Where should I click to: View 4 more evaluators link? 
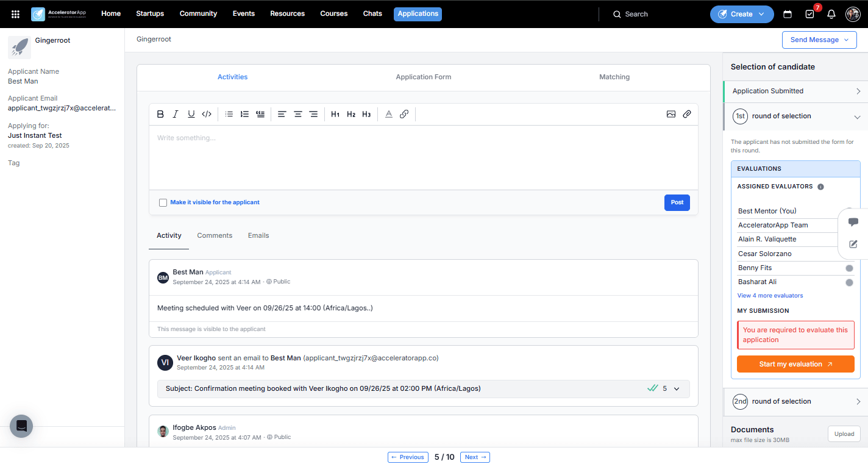[770, 296]
